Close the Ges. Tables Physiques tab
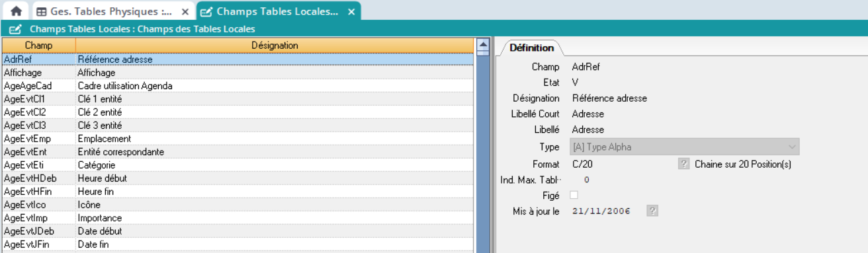868x253 pixels. 185,12
